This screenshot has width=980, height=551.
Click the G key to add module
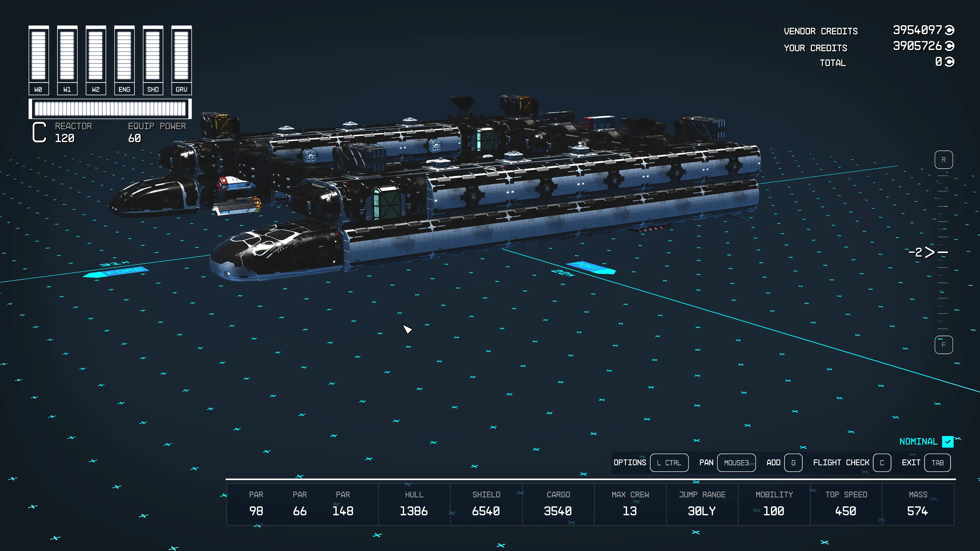click(x=793, y=463)
